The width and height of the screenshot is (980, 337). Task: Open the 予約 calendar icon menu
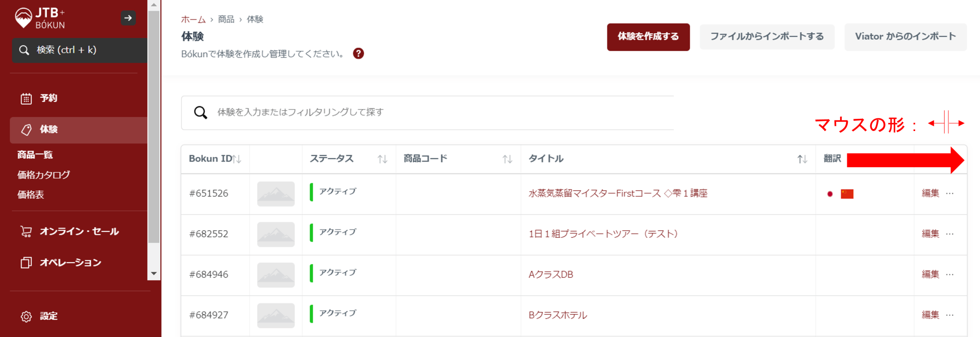point(26,98)
